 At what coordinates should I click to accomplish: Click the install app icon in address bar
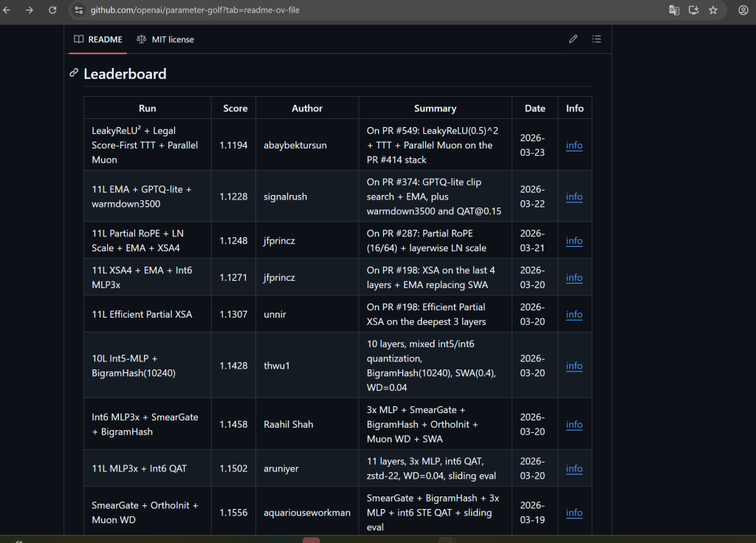(693, 10)
